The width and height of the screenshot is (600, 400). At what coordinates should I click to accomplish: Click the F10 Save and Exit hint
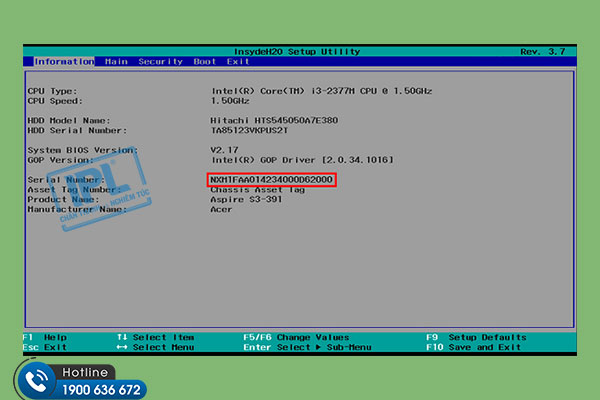(474, 347)
